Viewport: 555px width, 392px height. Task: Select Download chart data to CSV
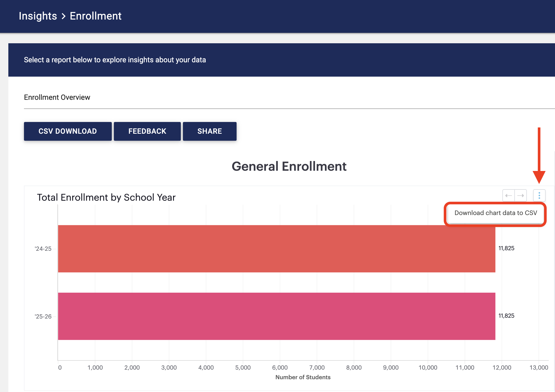click(495, 213)
